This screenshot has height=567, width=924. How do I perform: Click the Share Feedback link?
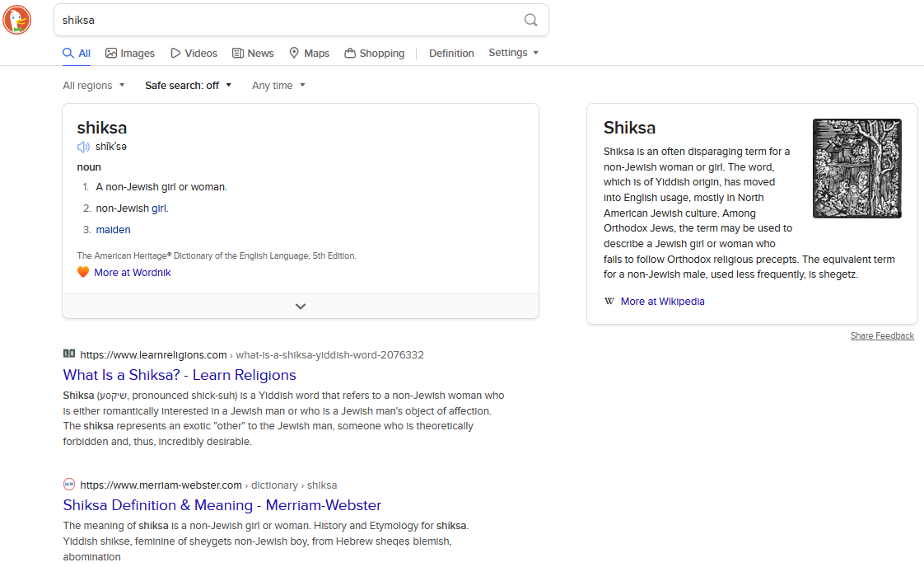pos(882,335)
